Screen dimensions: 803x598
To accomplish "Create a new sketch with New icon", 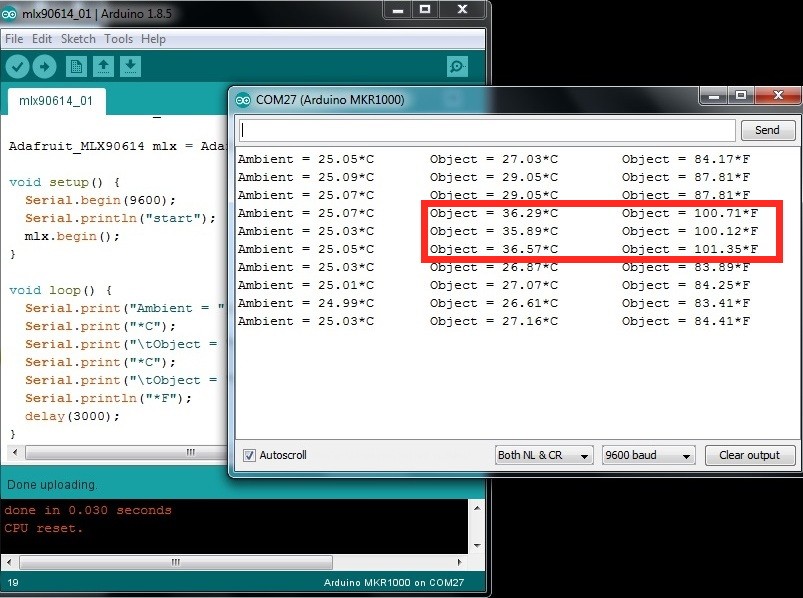I will click(x=76, y=67).
